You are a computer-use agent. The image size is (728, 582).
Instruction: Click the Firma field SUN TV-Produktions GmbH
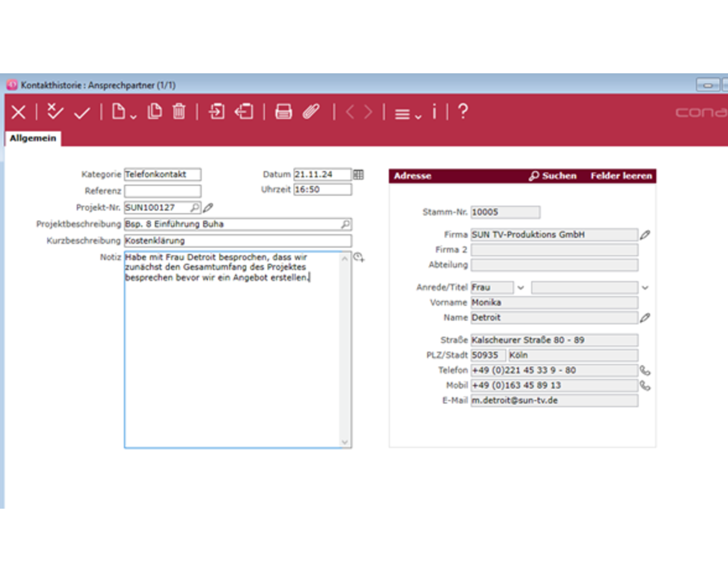[555, 234]
